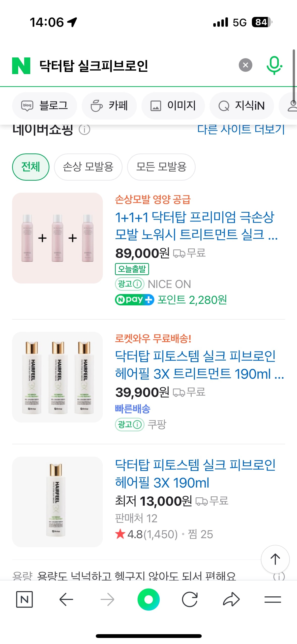Tap the green Naver N logo
This screenshot has height=644, width=297.
tap(21, 66)
